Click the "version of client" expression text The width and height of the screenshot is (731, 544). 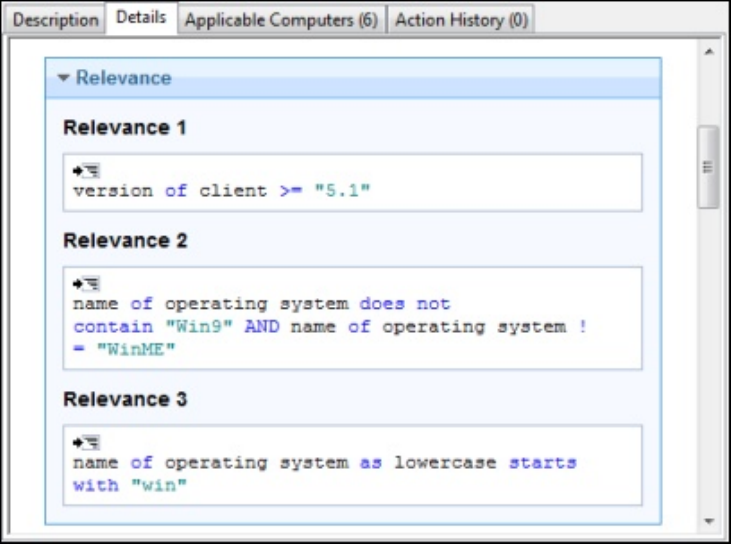[x=170, y=191]
